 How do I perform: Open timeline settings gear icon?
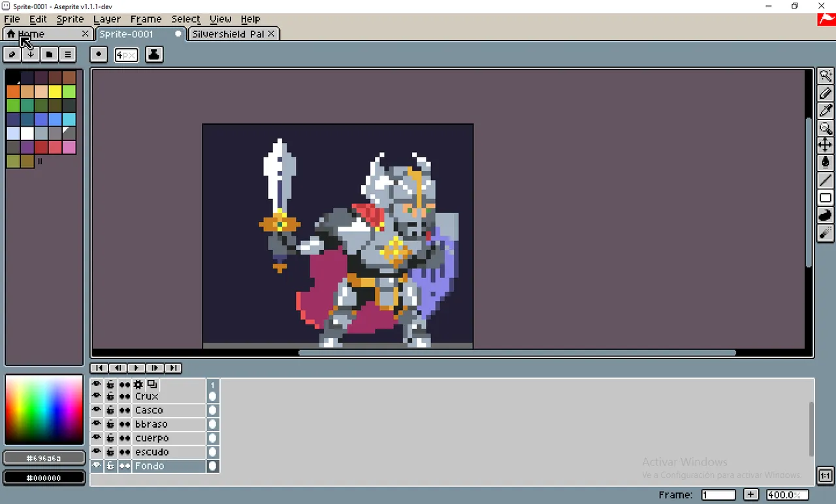[138, 385]
